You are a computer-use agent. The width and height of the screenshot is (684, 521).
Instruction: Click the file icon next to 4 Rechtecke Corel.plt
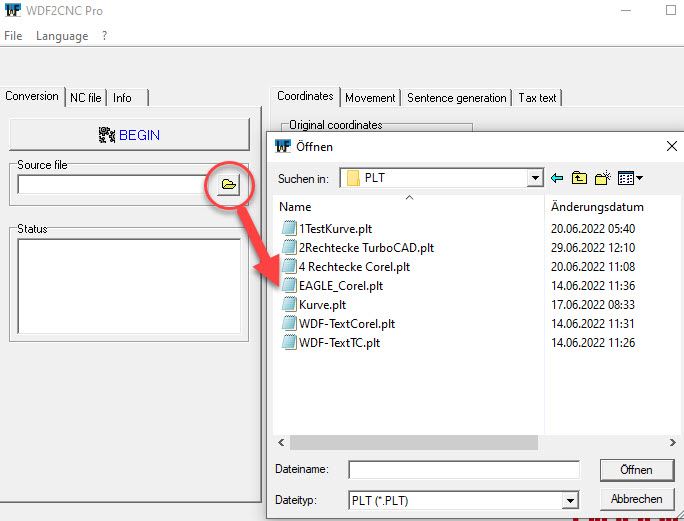click(x=289, y=266)
